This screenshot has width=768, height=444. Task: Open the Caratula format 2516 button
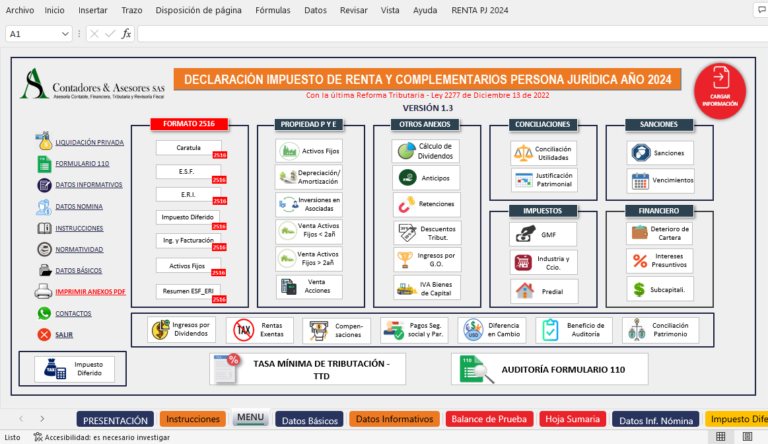(189, 148)
